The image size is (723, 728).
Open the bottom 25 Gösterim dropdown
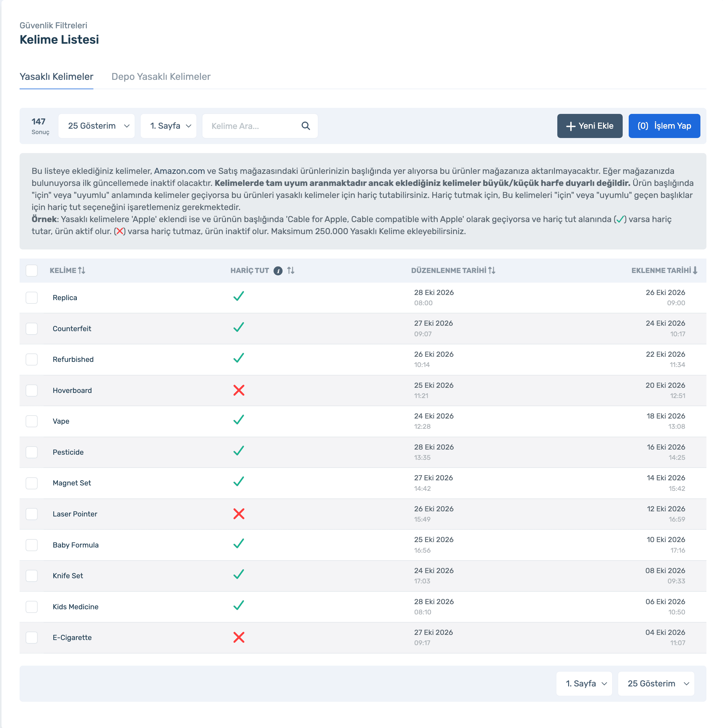tap(656, 683)
